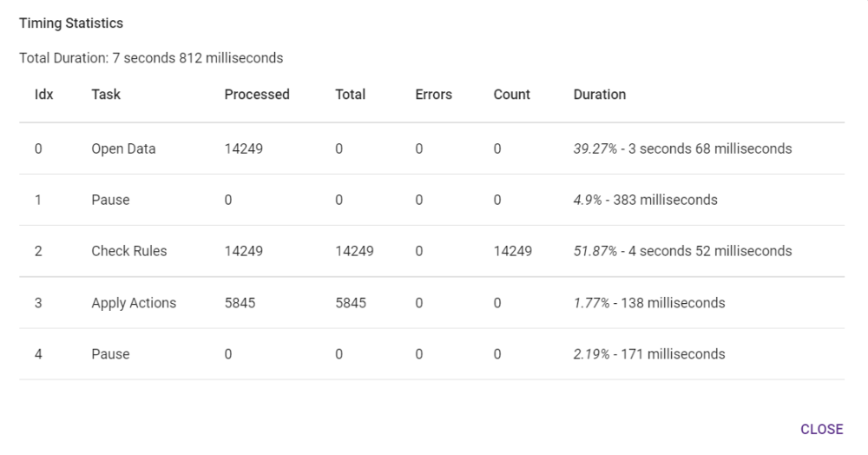Select the Count column header

511,95
